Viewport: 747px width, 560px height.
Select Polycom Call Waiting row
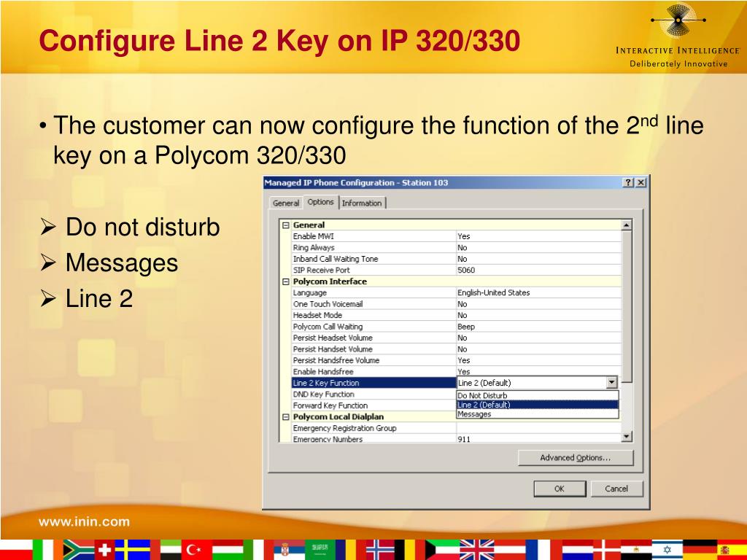(457, 327)
